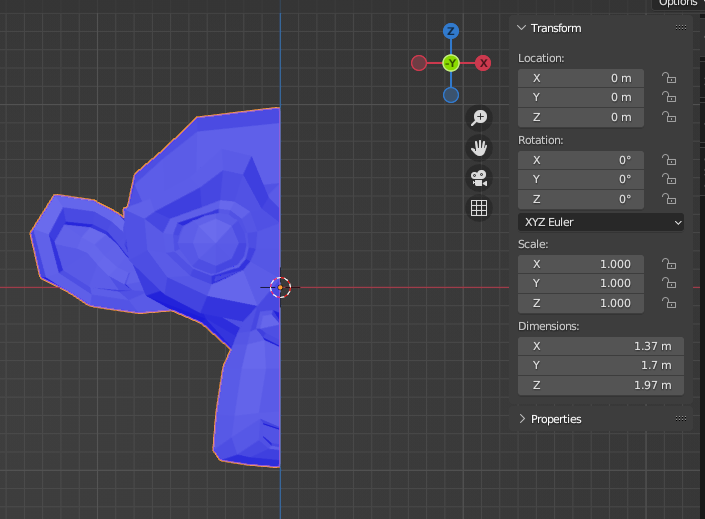Click the green -Y axis gizmo
Viewport: 705px width, 519px height.
point(451,63)
